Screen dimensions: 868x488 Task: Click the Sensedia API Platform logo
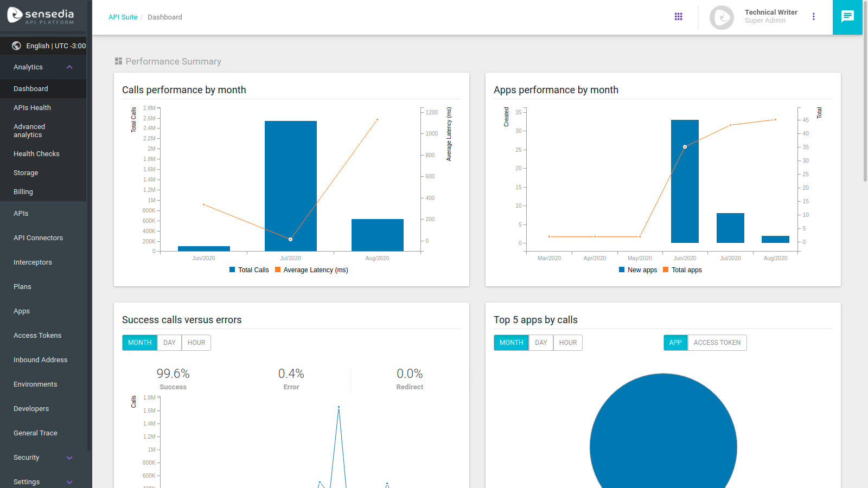(x=41, y=16)
